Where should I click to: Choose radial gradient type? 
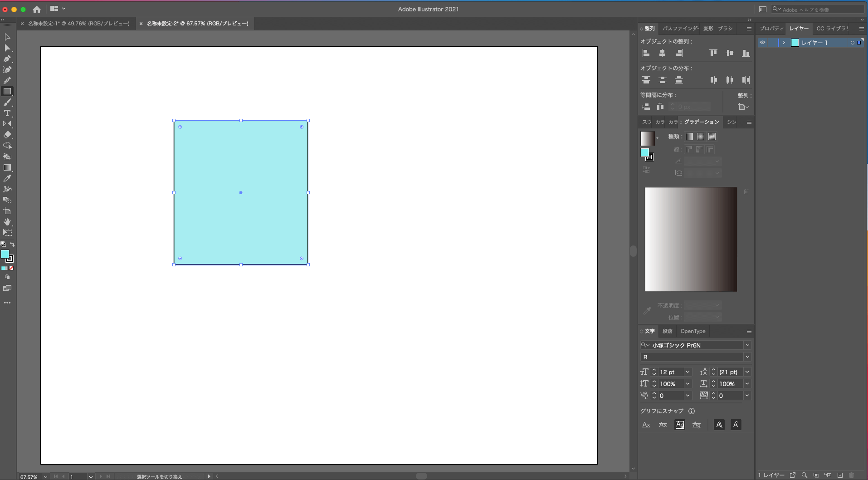[701, 137]
